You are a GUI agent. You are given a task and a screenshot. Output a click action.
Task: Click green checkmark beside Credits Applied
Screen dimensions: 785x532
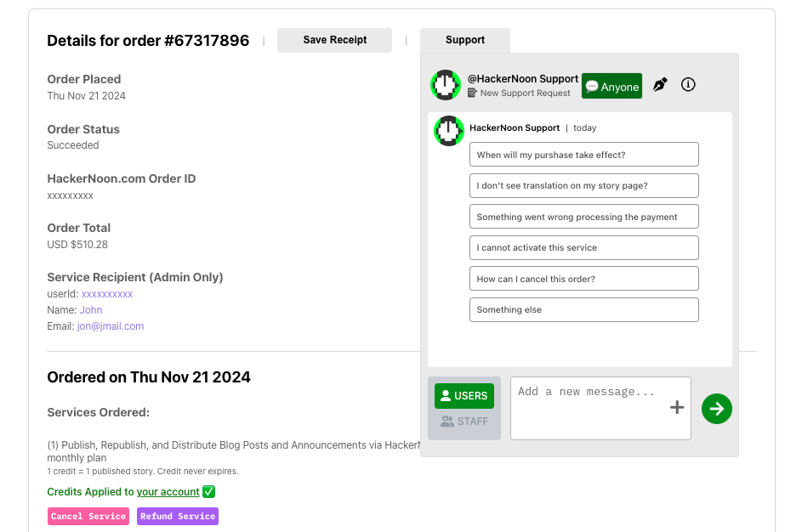pos(209,492)
